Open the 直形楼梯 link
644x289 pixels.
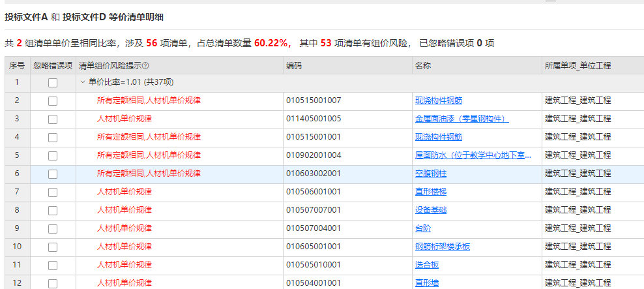click(431, 192)
